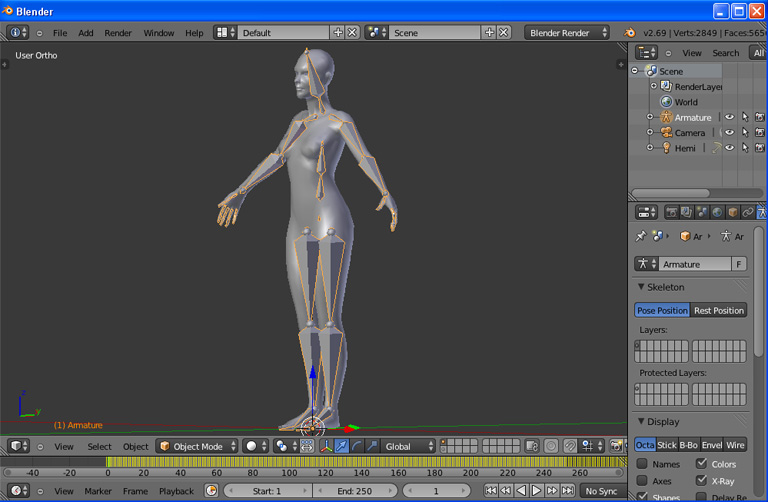Image resolution: width=768 pixels, height=502 pixels.
Task: Open the Help menu
Action: [x=194, y=33]
